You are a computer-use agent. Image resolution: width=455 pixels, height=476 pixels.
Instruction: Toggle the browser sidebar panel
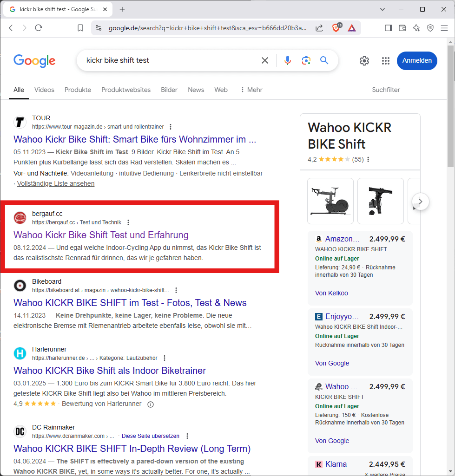389,28
